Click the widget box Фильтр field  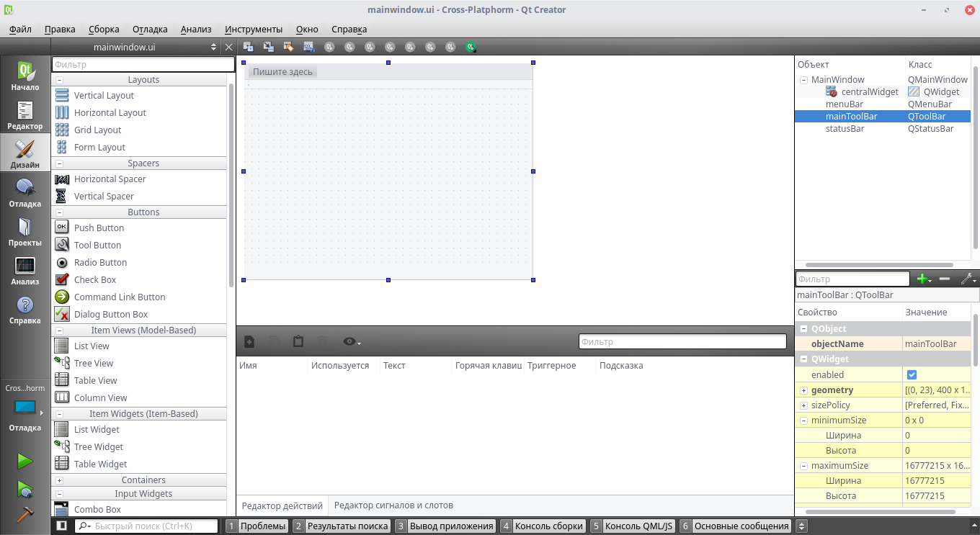[x=143, y=64]
